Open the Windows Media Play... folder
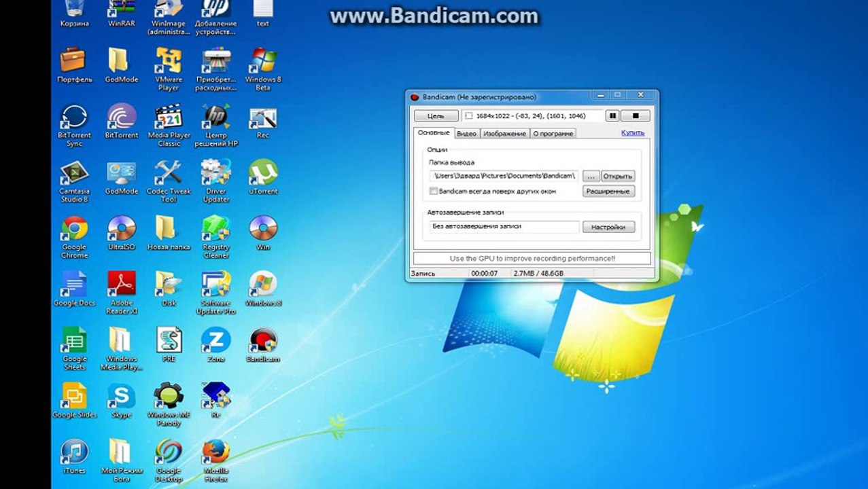Screen dimensions: 868x489 coord(121,349)
